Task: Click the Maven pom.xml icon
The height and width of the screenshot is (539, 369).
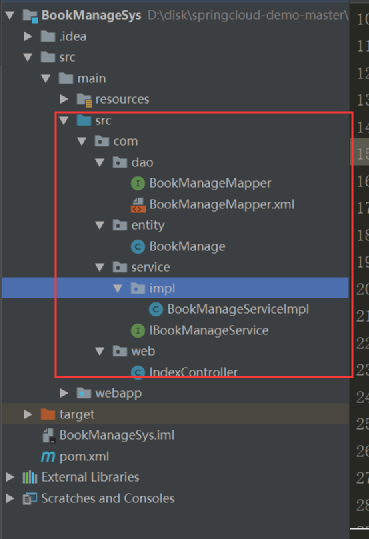Action: [48, 456]
